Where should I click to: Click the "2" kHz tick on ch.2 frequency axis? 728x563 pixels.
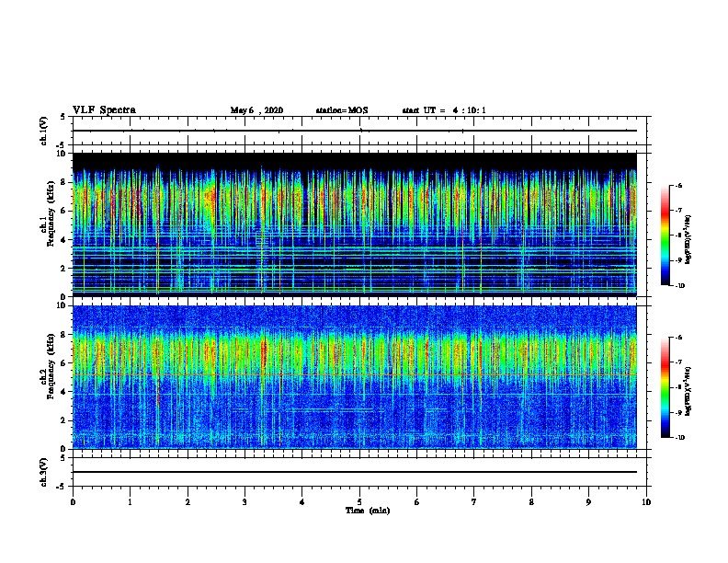pos(63,420)
